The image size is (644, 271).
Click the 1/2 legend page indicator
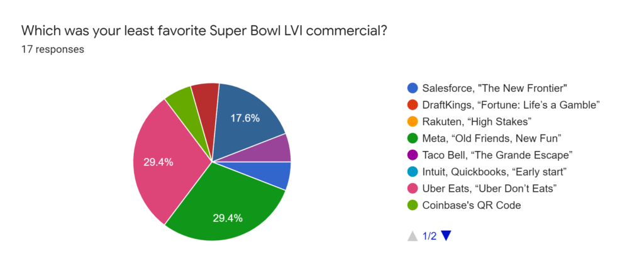pos(429,236)
